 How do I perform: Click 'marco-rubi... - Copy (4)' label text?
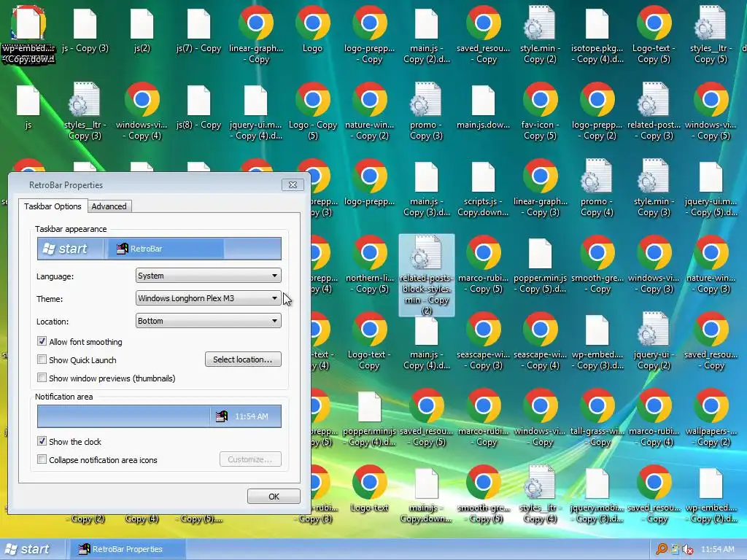pos(654,436)
